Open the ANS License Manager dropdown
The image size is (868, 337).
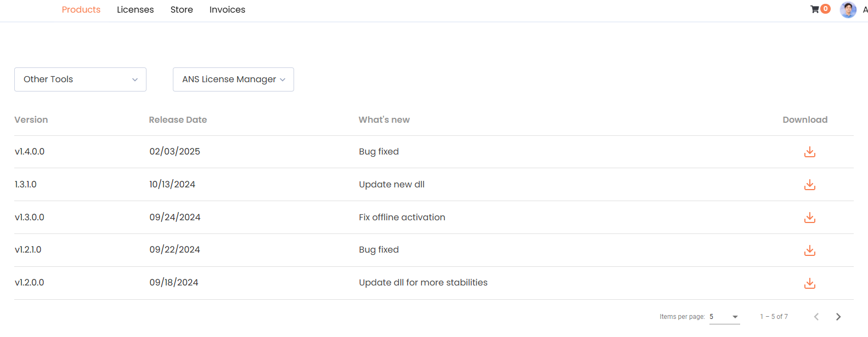[x=233, y=79]
